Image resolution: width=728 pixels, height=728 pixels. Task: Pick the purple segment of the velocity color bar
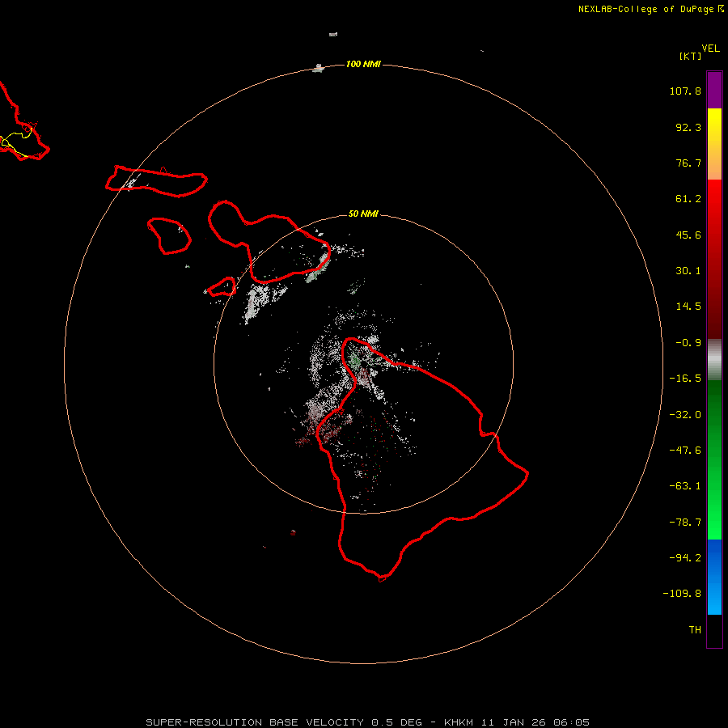click(x=714, y=90)
